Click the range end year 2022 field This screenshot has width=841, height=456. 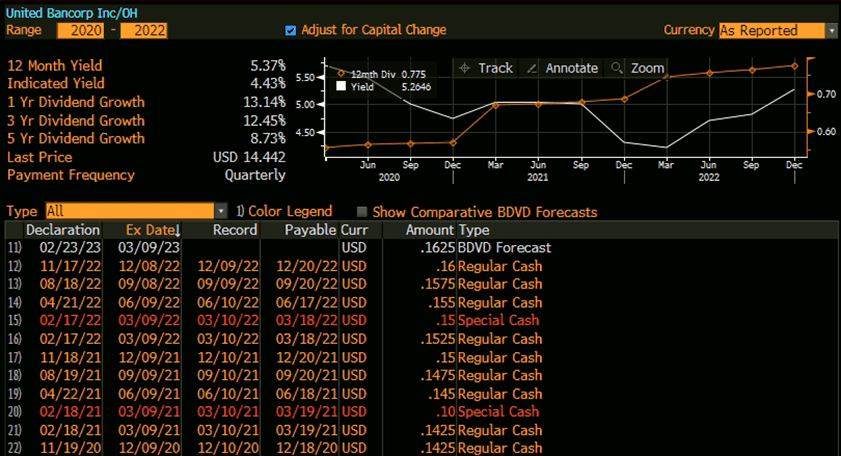click(x=144, y=30)
